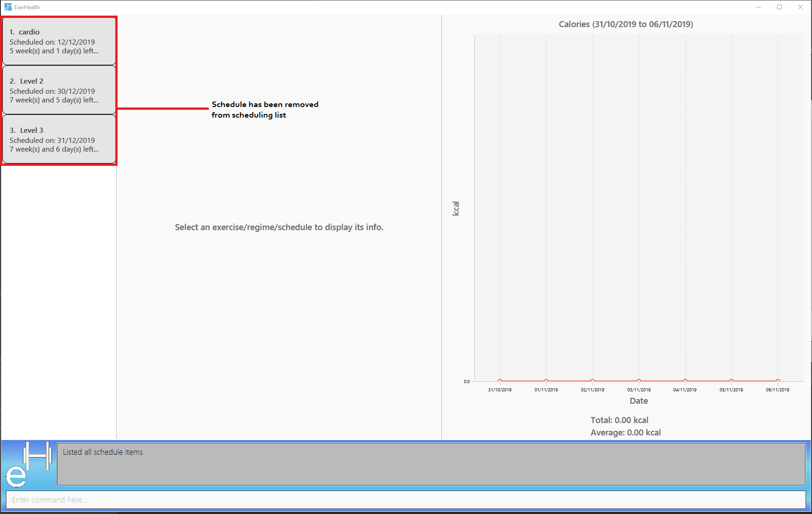
Task: Click the 31/10/2019 data point on chart
Action: click(500, 381)
